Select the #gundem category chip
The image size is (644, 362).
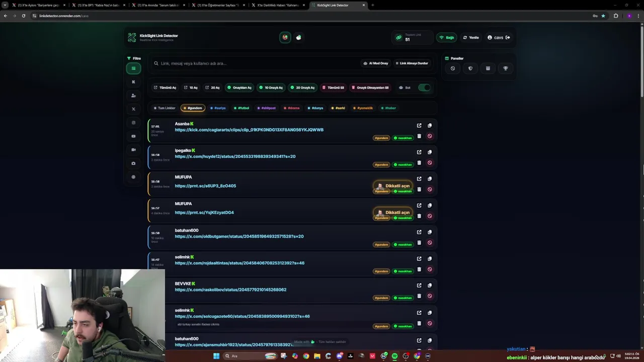(193, 108)
